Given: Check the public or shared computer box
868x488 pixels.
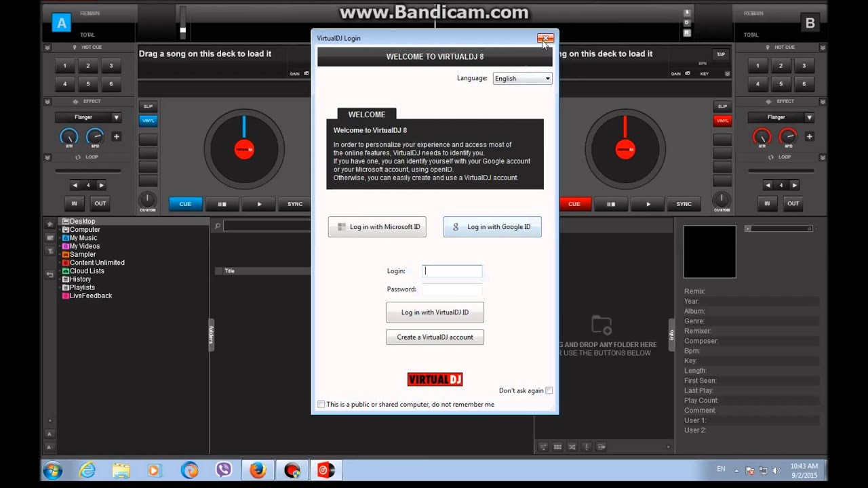Looking at the screenshot, I should pyautogui.click(x=321, y=404).
